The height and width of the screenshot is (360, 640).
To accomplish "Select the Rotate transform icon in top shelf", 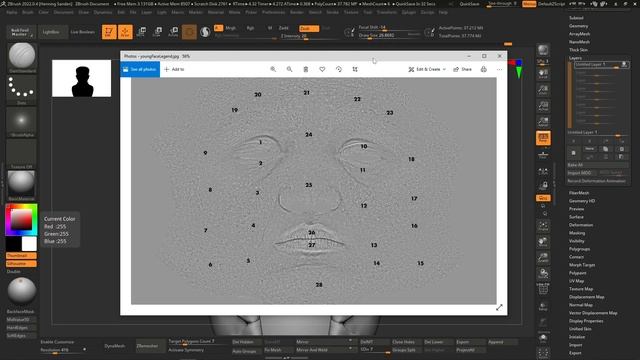I will point(173,32).
